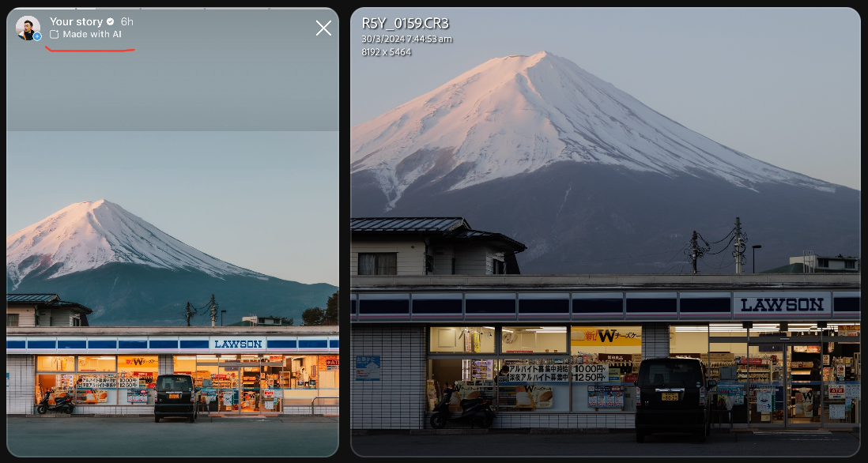Click the snowy summit in the original photo
868x463 pixels.
click(x=542, y=60)
